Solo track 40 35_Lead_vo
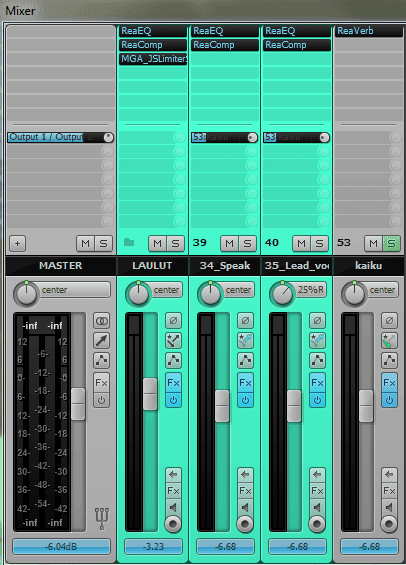Image resolution: width=406 pixels, height=565 pixels. coord(320,244)
